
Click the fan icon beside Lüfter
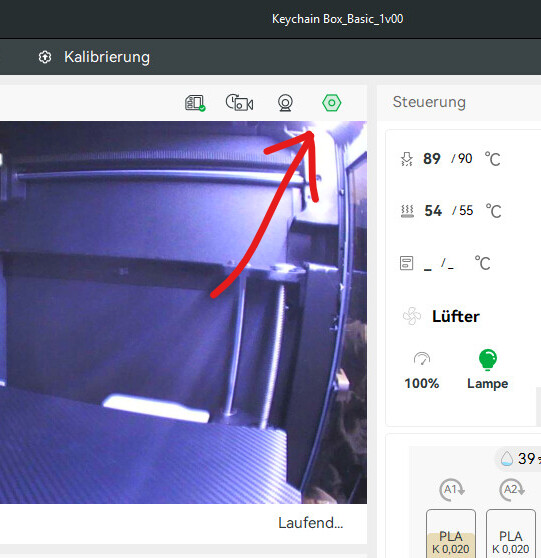point(412,316)
